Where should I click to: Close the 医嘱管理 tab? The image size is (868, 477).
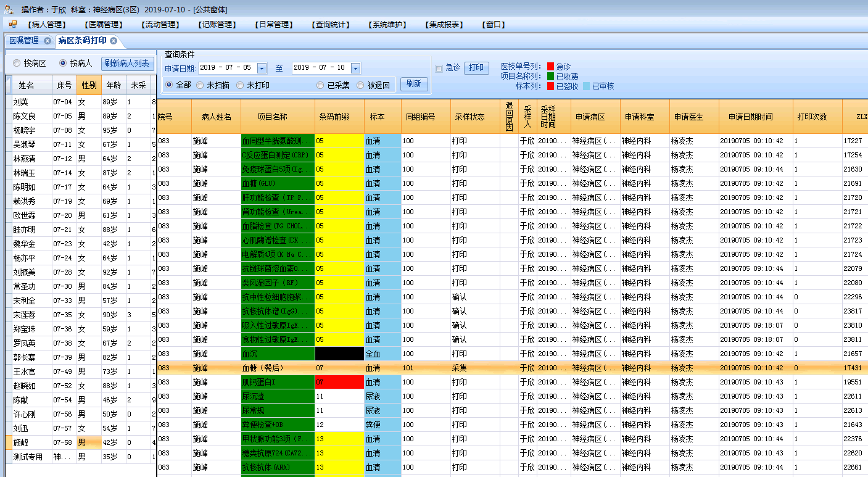pyautogui.click(x=48, y=41)
